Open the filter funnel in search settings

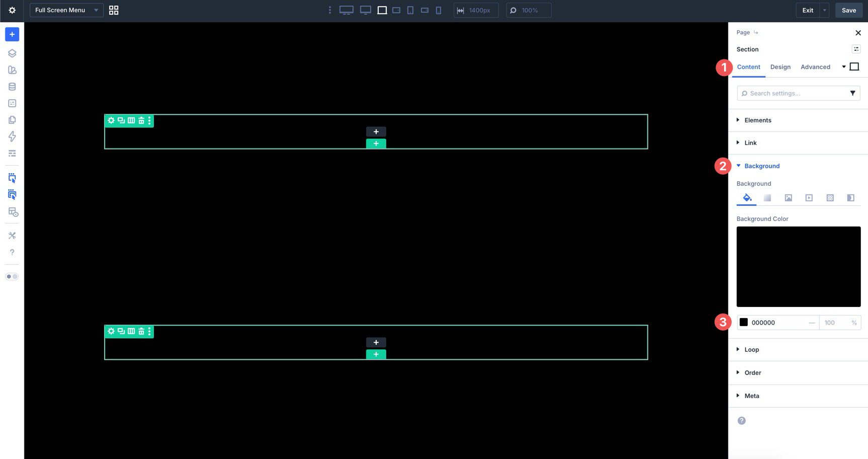[x=852, y=93]
